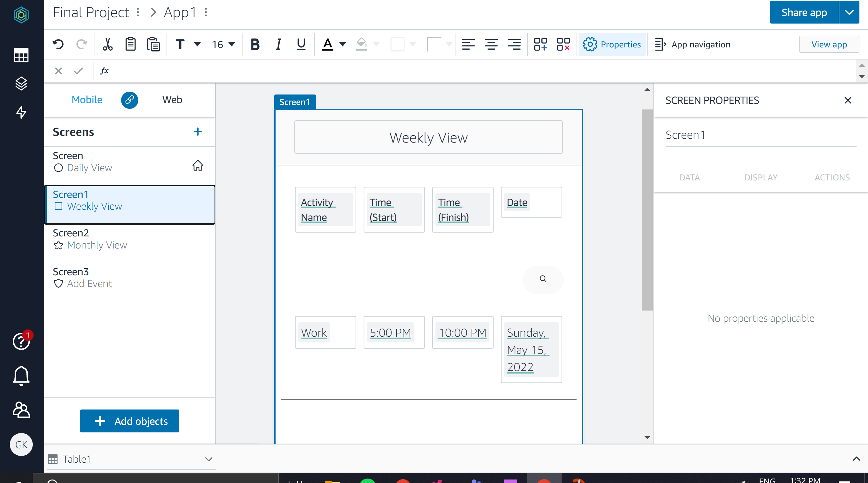The height and width of the screenshot is (483, 868).
Task: Select the Weekly View checkbox on Screen1
Action: coord(58,206)
